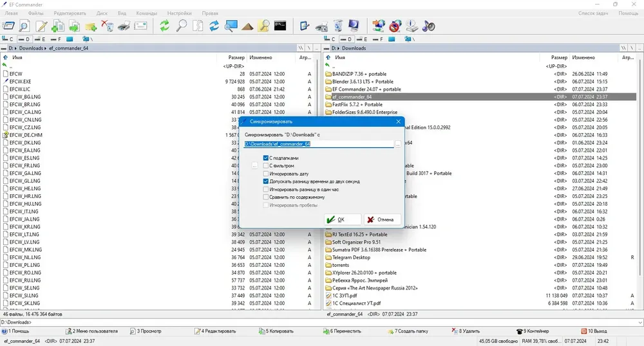Open the Команды menu
The image size is (644, 346).
pos(147,13)
